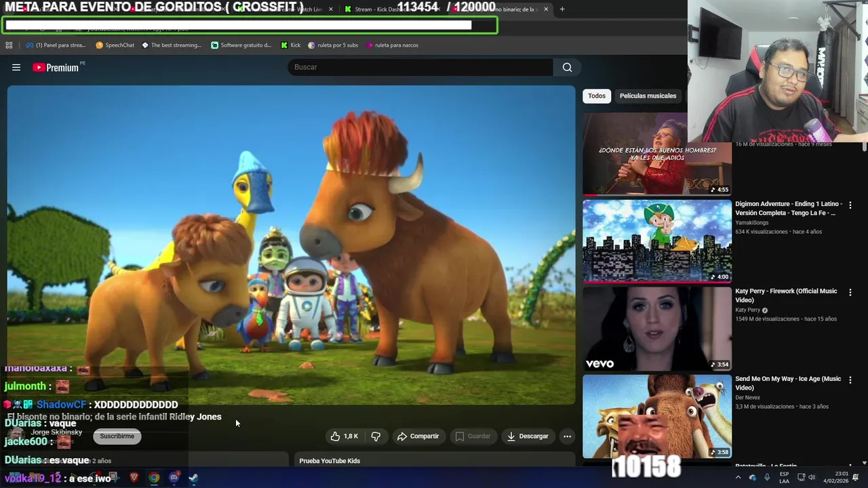This screenshot has height=488, width=868.
Task: Open the Panel para strea... bookmark
Action: click(x=56, y=45)
